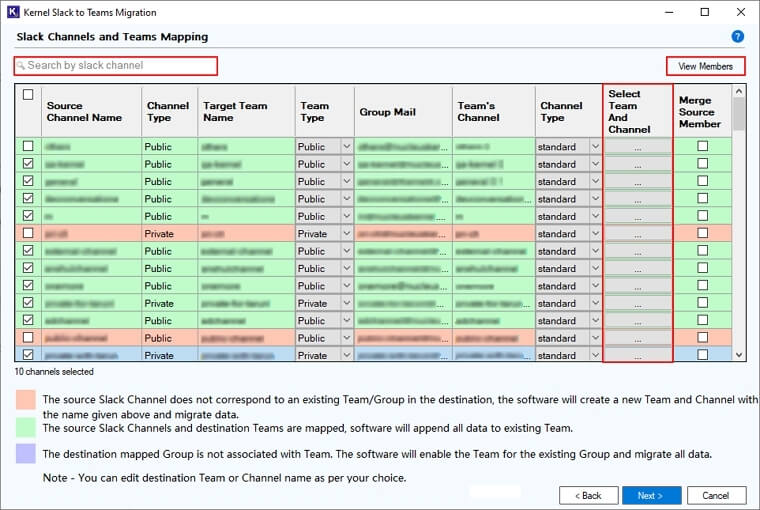Click the 'Slack Channels and Teams Mapping' heading
The width and height of the screenshot is (760, 510).
point(112,37)
